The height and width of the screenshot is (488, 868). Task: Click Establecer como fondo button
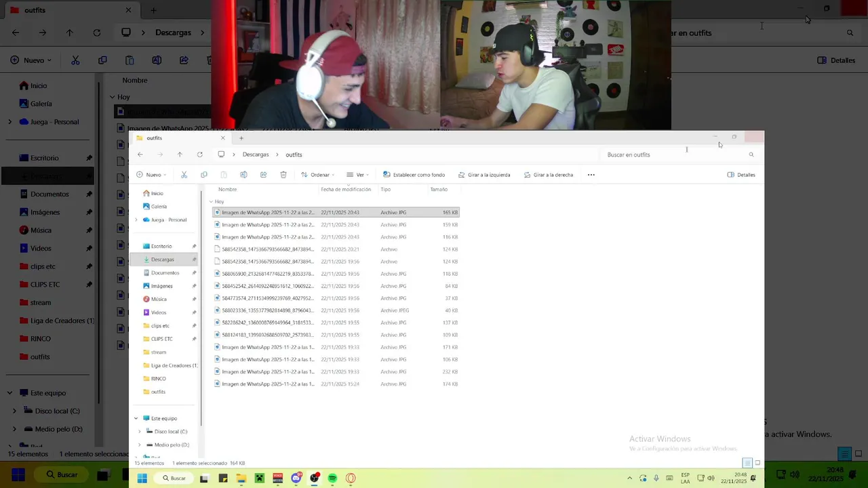(x=414, y=175)
